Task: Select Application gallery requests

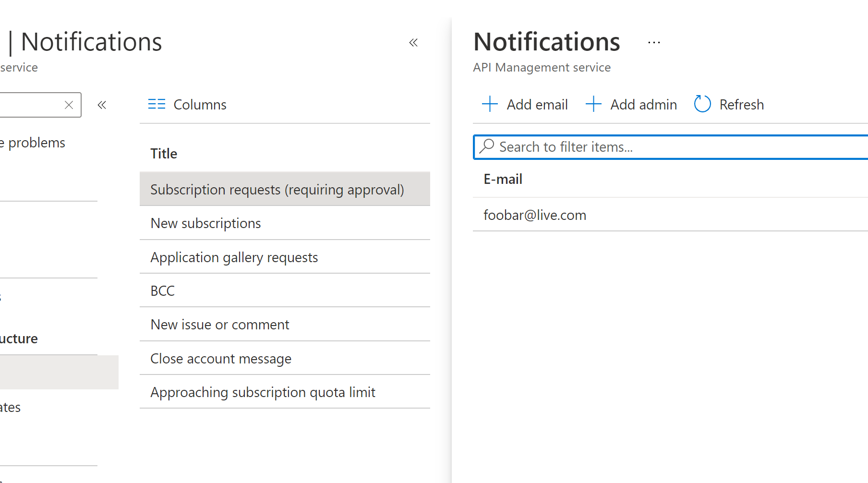Action: tap(234, 257)
